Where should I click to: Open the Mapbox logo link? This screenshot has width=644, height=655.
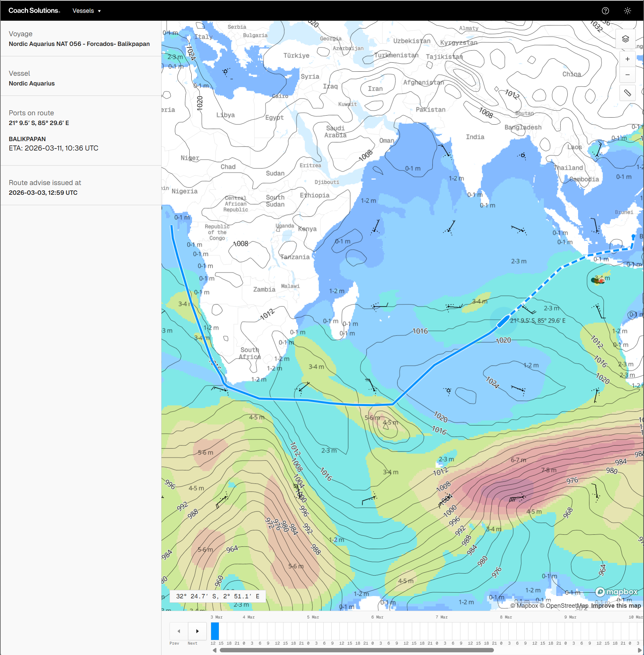pos(616,592)
